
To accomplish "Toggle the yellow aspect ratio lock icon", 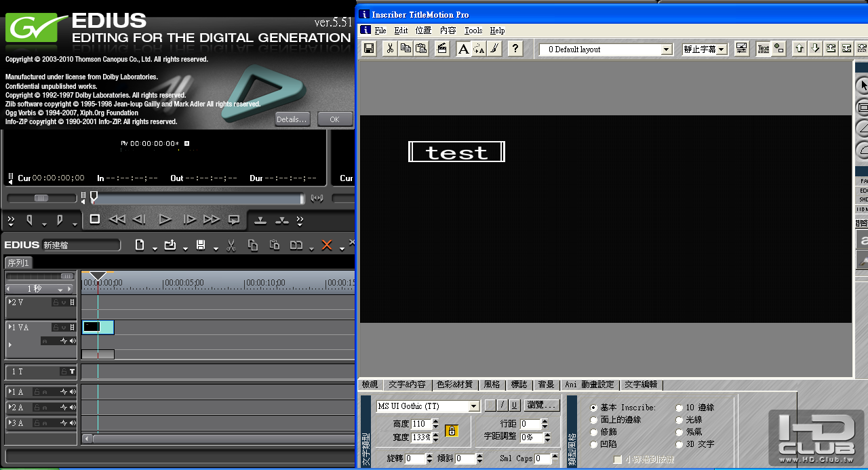I will [452, 431].
